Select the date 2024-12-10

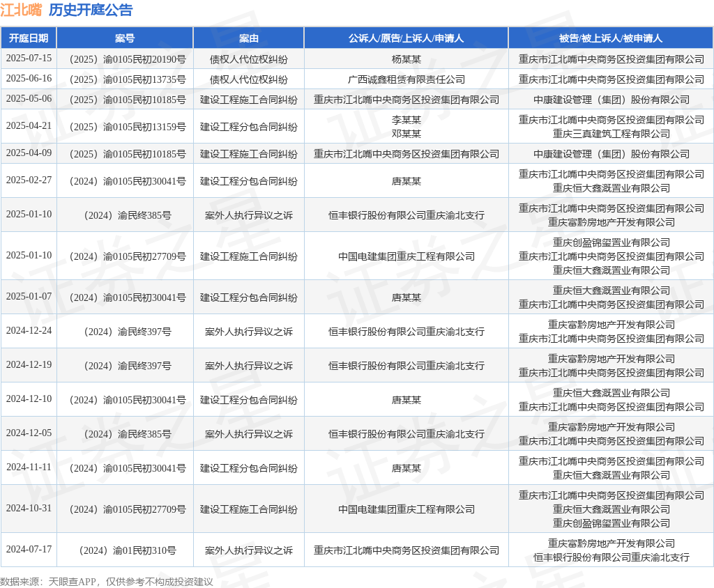click(29, 399)
